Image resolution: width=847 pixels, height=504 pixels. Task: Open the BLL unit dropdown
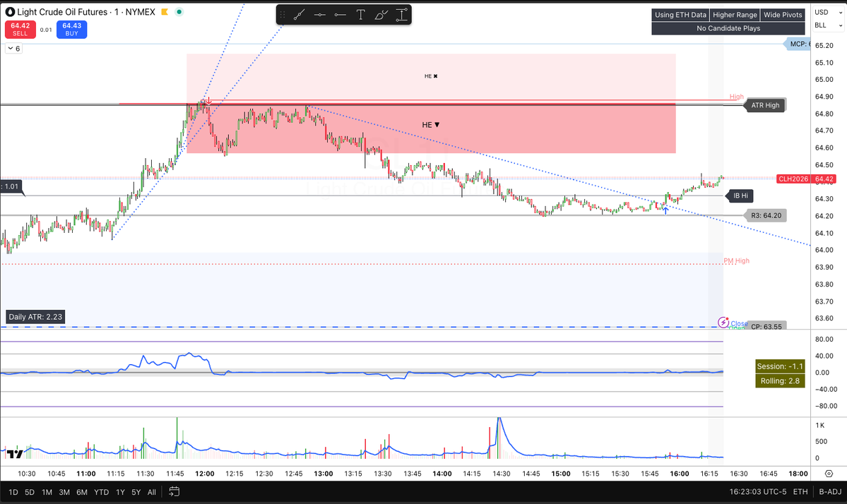point(829,25)
